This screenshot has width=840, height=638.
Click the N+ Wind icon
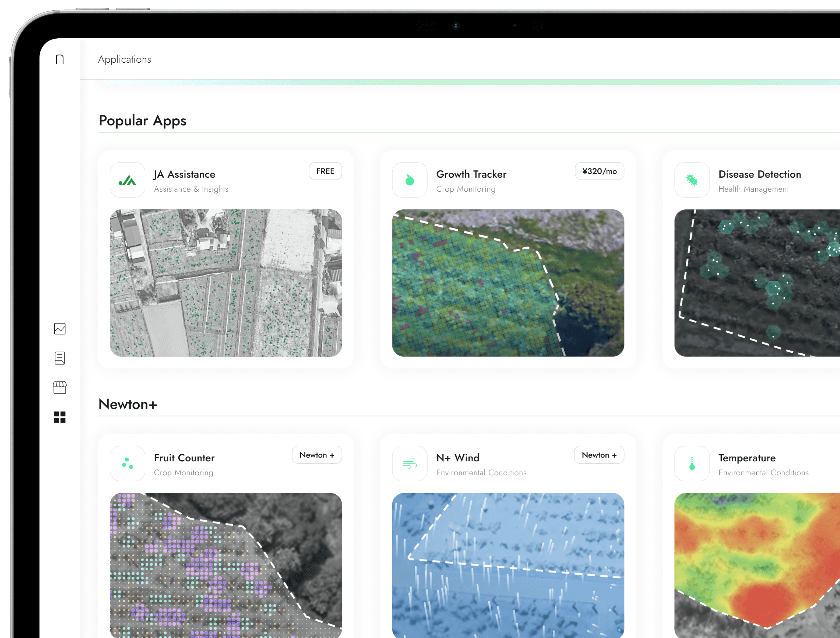click(410, 464)
